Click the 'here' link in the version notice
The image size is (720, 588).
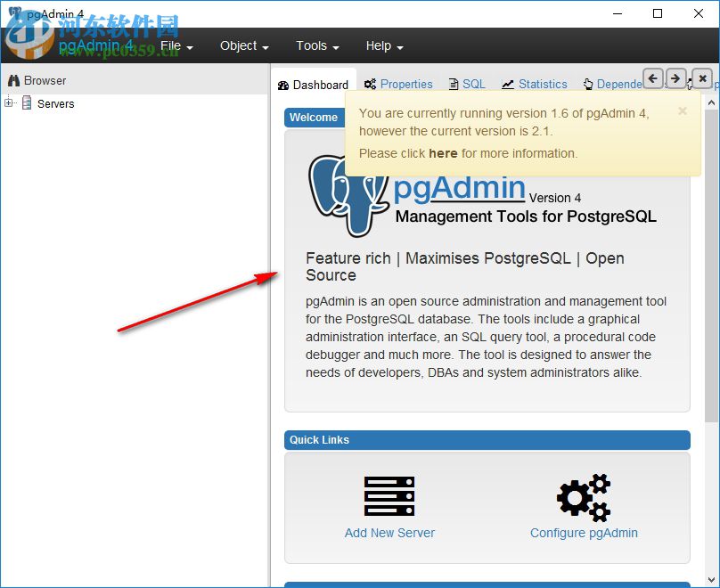click(x=443, y=152)
